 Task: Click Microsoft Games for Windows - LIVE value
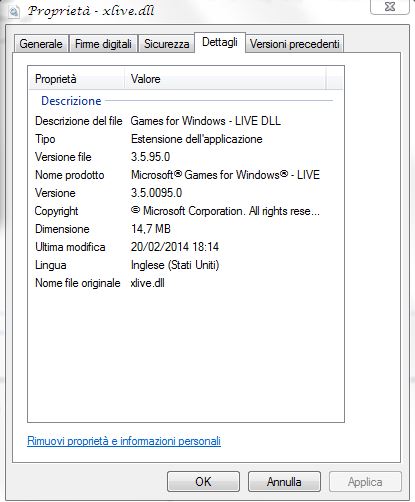pyautogui.click(x=225, y=175)
